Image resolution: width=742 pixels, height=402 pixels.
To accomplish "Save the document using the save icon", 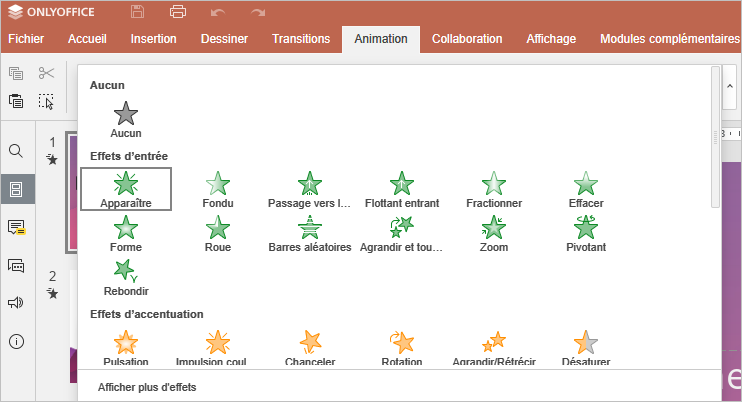I will point(138,12).
